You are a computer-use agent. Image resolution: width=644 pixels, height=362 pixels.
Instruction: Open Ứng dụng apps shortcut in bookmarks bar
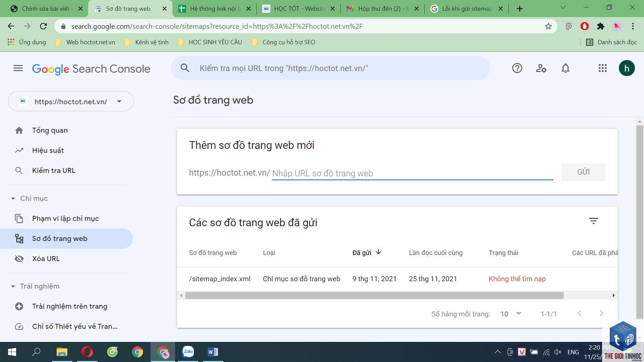(x=27, y=42)
